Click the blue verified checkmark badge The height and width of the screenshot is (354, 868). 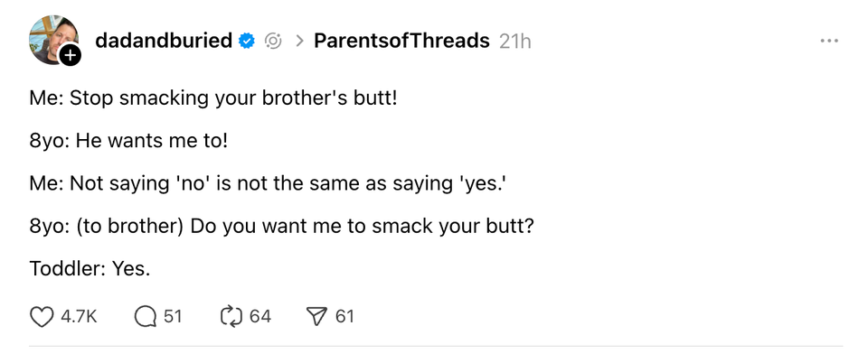(x=246, y=41)
